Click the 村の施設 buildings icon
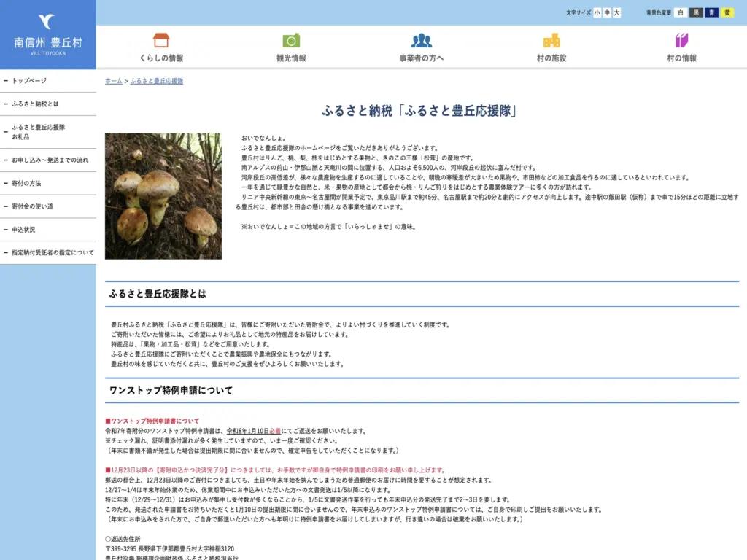This screenshot has width=747, height=560. pos(551,41)
